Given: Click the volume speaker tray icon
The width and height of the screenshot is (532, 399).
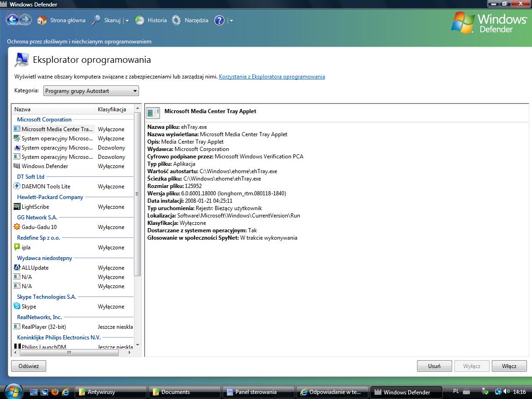Looking at the screenshot, I should tap(507, 392).
